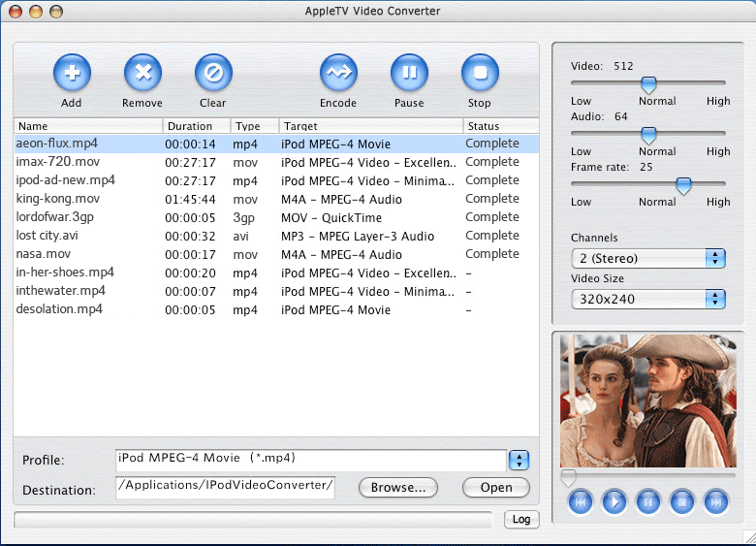This screenshot has width=756, height=546.
Task: Select the nasa.mov file
Action: point(44,254)
